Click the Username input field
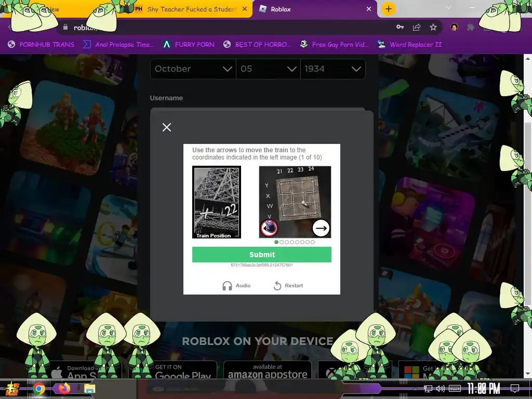This screenshot has height=399, width=532. [x=258, y=109]
